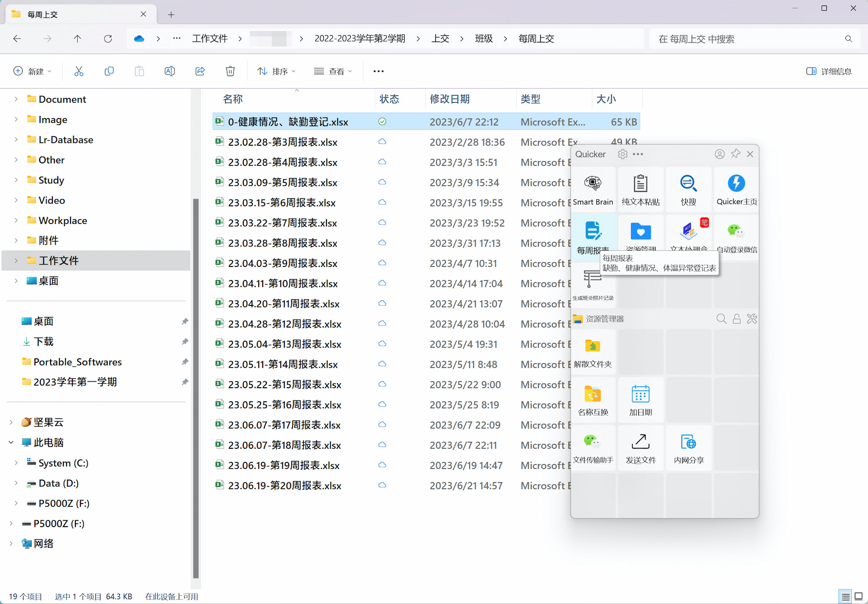Open the 新建 dropdown menu
This screenshot has height=604, width=868.
[x=33, y=71]
